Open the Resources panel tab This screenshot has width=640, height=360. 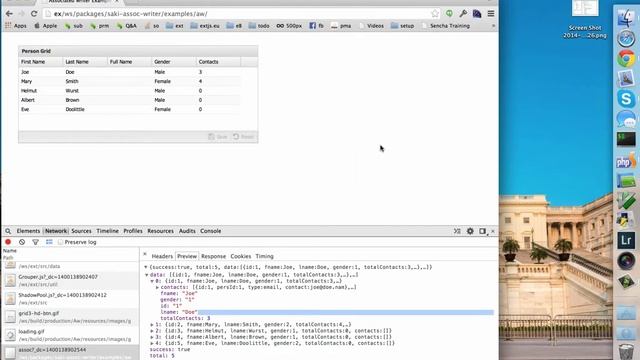[160, 231]
